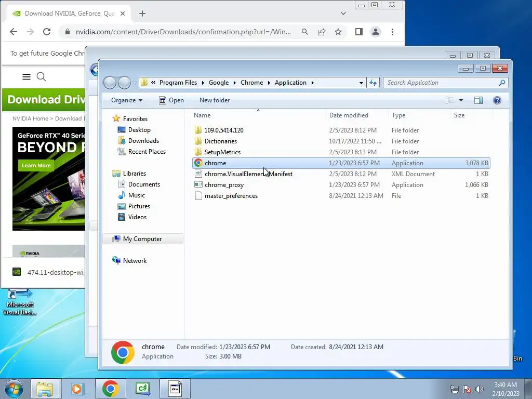Open Desktop in the Favorites list
This screenshot has height=399, width=532.
pos(139,129)
